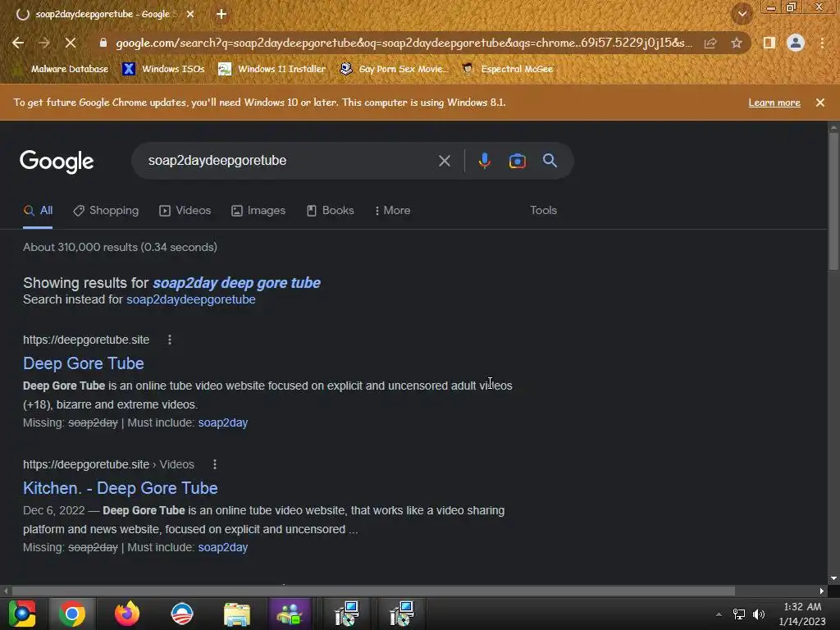This screenshot has width=840, height=630.
Task: Click the scroll-right arrow on horizontal scrollbar
Action: [822, 591]
